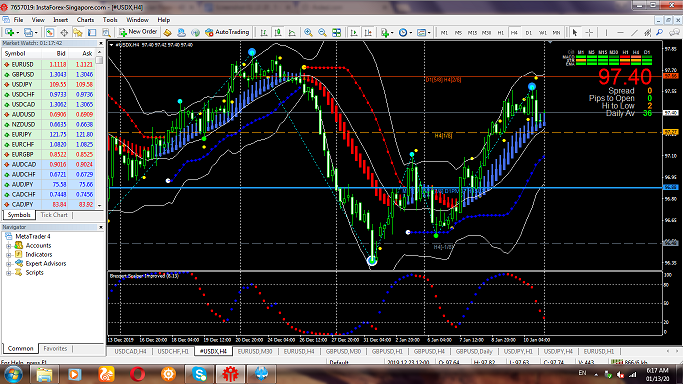The height and width of the screenshot is (384, 683).
Task: Open the Periods clock dropdown
Action: point(405,33)
